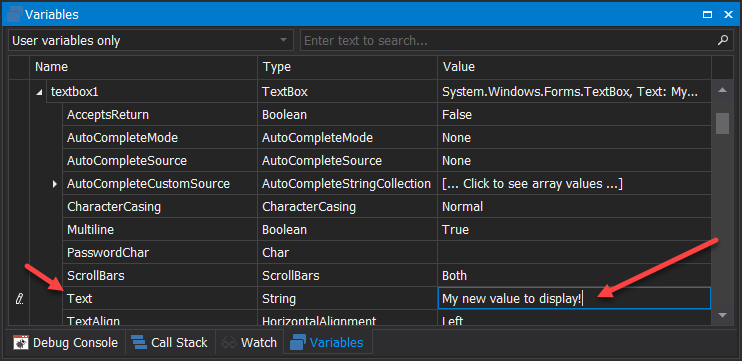Switch to the Watch tab
Viewport: 742px width, 361px height.
(249, 342)
